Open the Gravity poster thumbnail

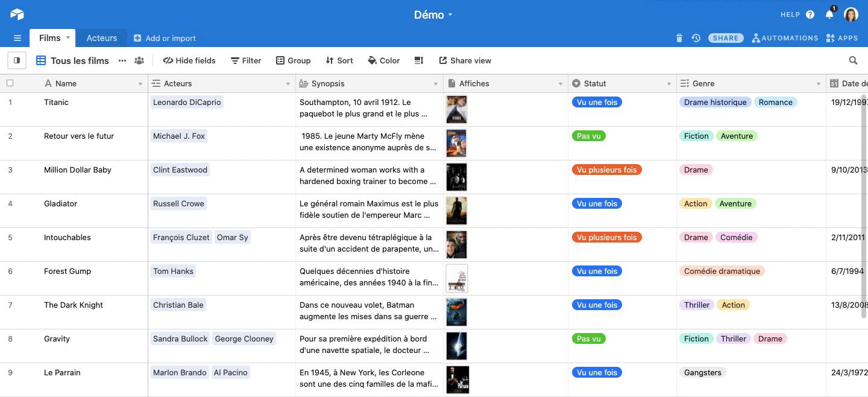(457, 346)
